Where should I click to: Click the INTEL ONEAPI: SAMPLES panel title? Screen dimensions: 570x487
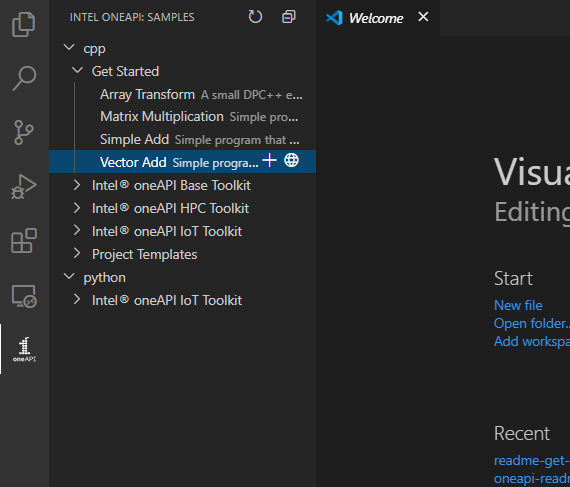[x=132, y=17]
